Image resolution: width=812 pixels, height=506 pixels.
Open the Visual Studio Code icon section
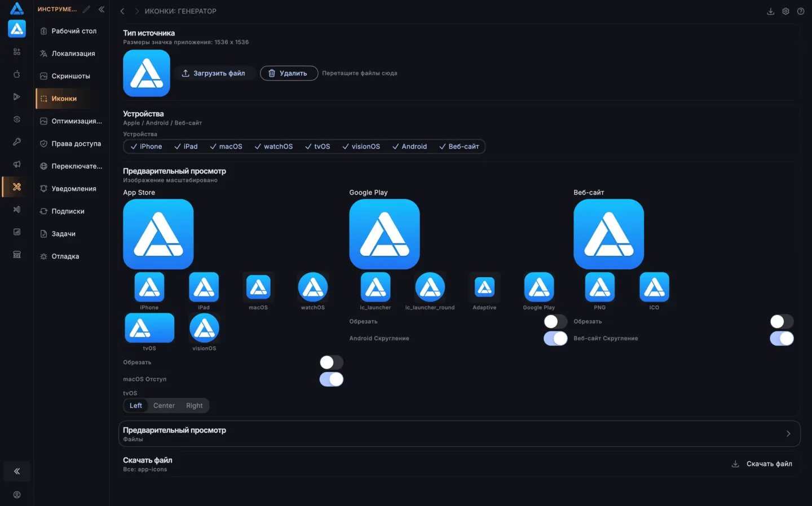pos(17,210)
